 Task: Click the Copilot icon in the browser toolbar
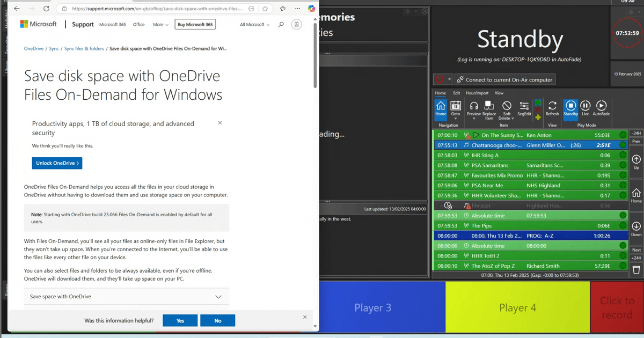pos(312,9)
